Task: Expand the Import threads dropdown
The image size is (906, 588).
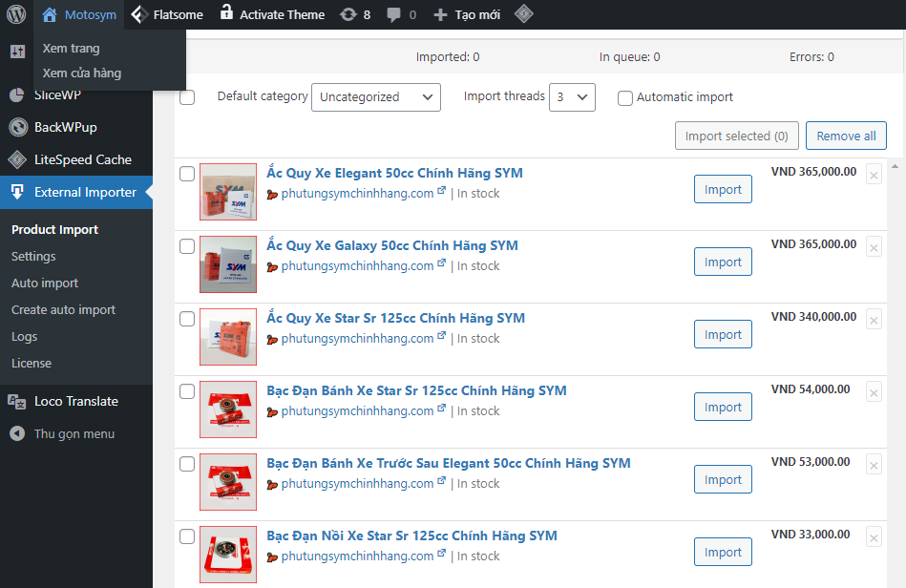Action: 572,97
